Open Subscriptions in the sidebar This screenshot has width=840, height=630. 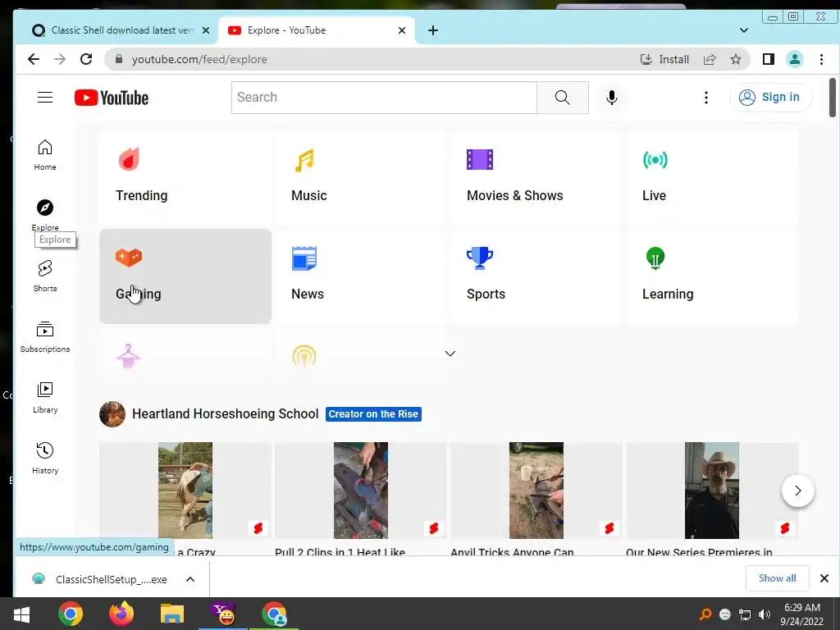point(45,337)
